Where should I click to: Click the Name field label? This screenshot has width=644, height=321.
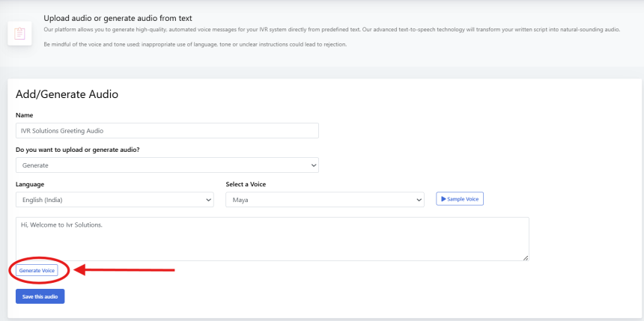25,115
